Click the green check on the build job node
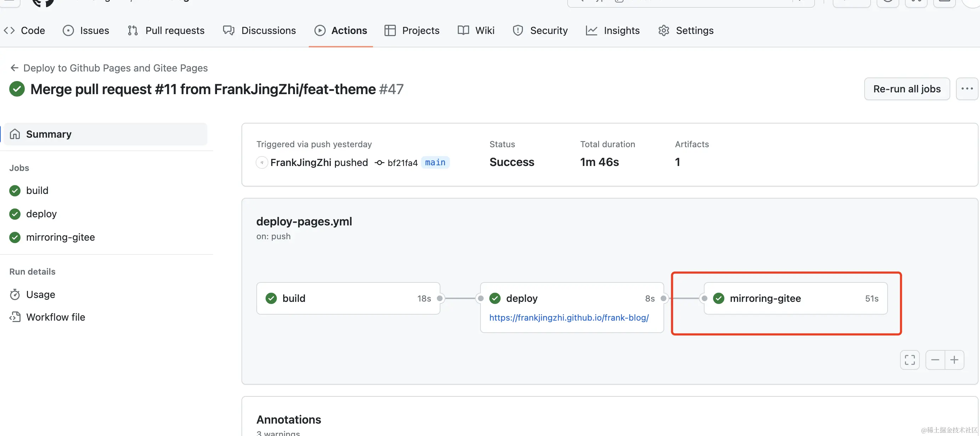Image resolution: width=980 pixels, height=436 pixels. 271,298
